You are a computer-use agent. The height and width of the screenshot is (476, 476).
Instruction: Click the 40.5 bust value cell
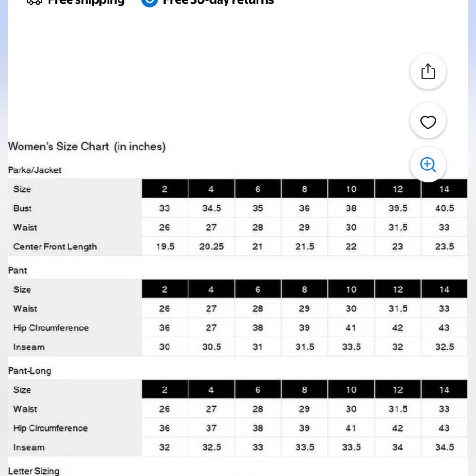[x=444, y=208]
